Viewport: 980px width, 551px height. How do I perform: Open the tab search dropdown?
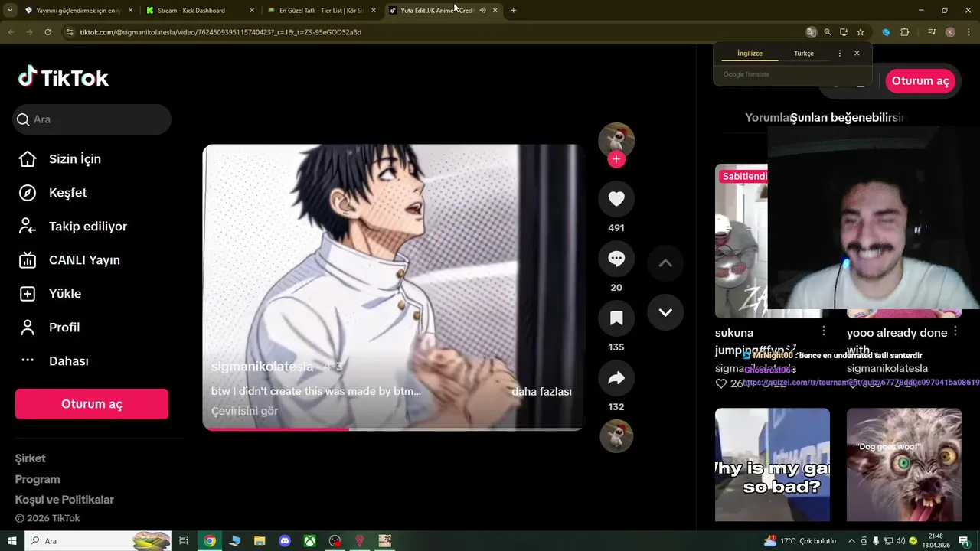[x=10, y=11]
